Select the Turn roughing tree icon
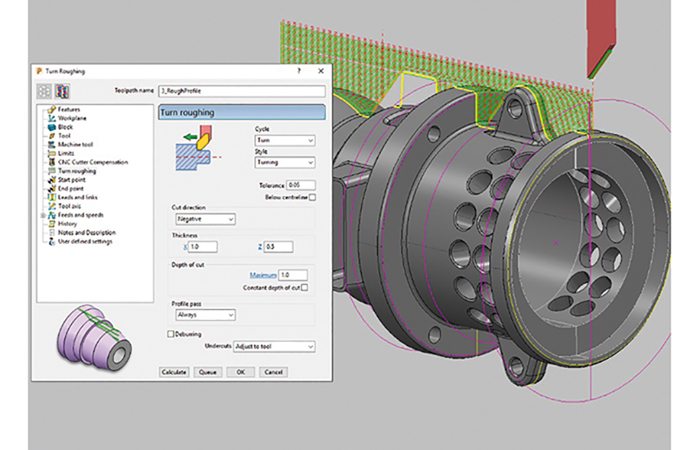The height and width of the screenshot is (450, 700). [52, 171]
